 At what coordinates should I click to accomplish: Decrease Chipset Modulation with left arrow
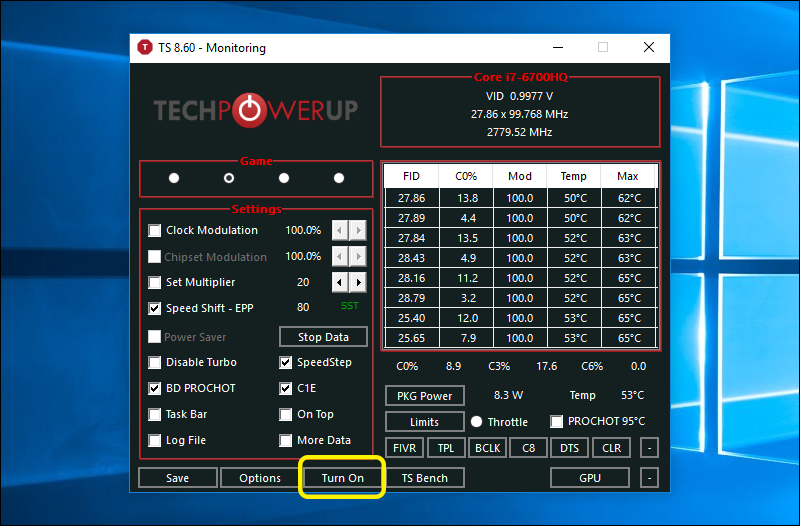pyautogui.click(x=340, y=256)
